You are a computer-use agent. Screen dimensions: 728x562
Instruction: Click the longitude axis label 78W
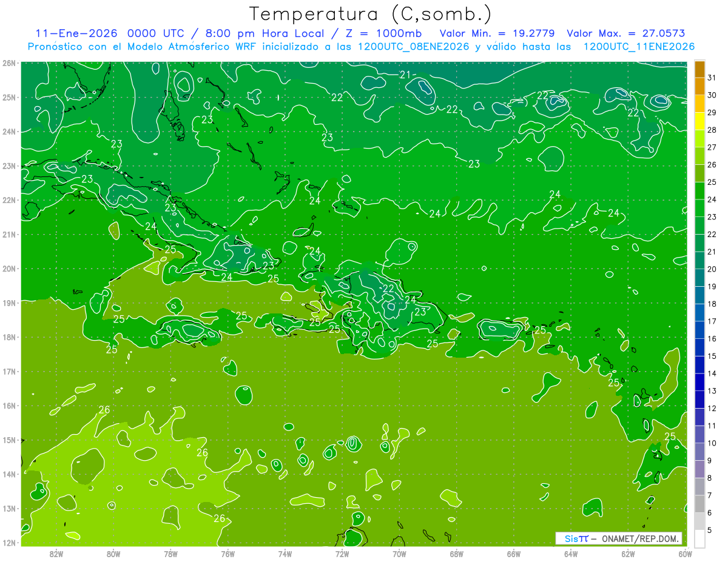pos(170,553)
